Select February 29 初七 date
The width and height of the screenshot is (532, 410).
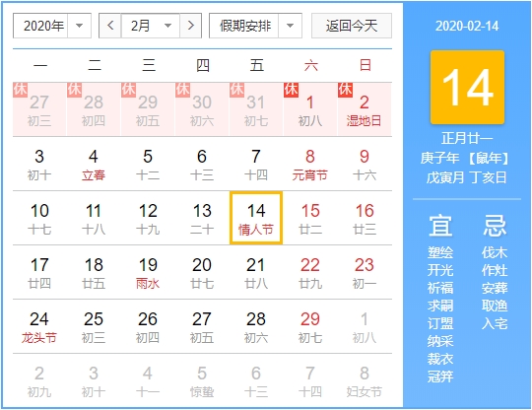click(310, 326)
